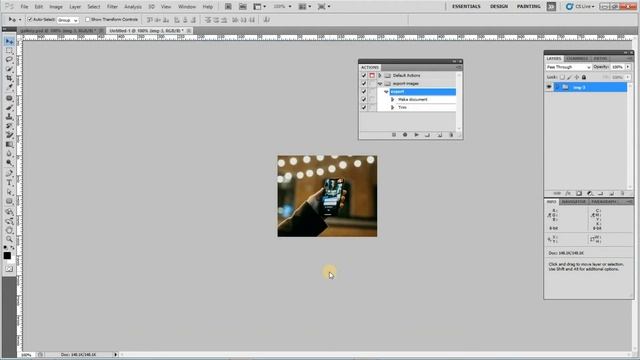Open the Window menu
Viewport: 640px width, 360px height.
pyautogui.click(x=187, y=7)
